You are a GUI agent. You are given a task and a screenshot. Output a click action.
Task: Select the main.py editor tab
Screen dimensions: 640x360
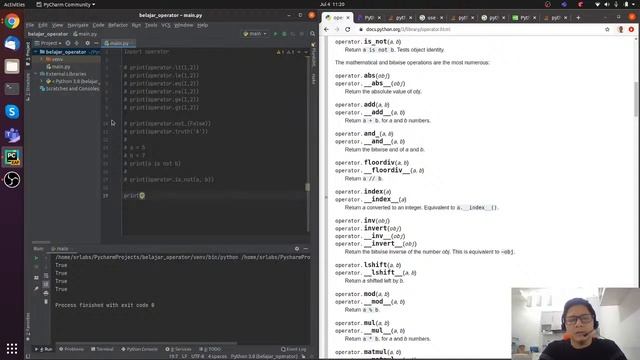118,43
